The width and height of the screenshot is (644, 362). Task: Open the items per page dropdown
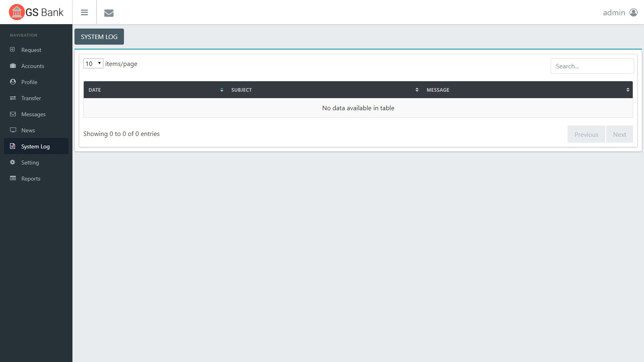[93, 64]
